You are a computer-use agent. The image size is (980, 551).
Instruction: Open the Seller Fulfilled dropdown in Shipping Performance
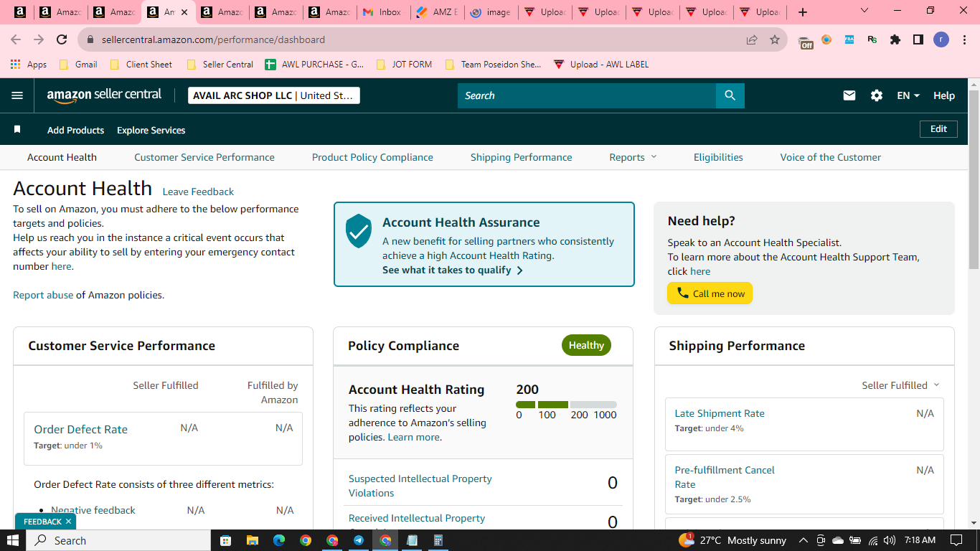[900, 385]
